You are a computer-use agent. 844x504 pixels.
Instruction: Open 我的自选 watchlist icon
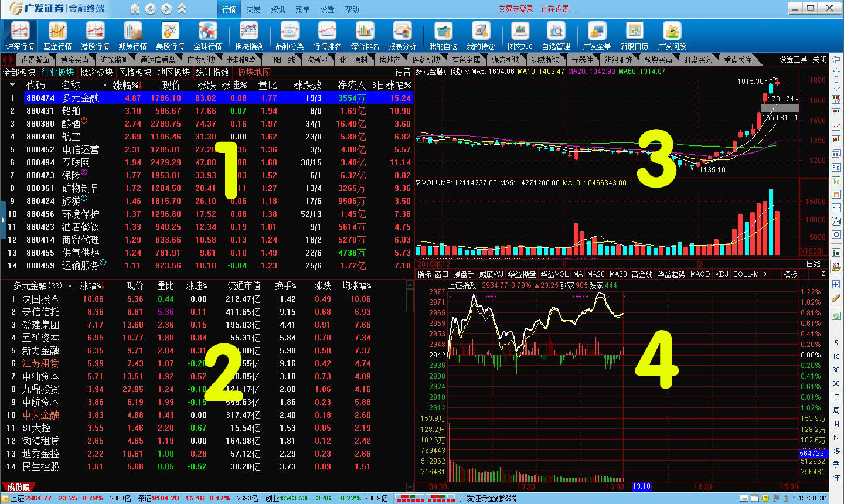tap(443, 36)
